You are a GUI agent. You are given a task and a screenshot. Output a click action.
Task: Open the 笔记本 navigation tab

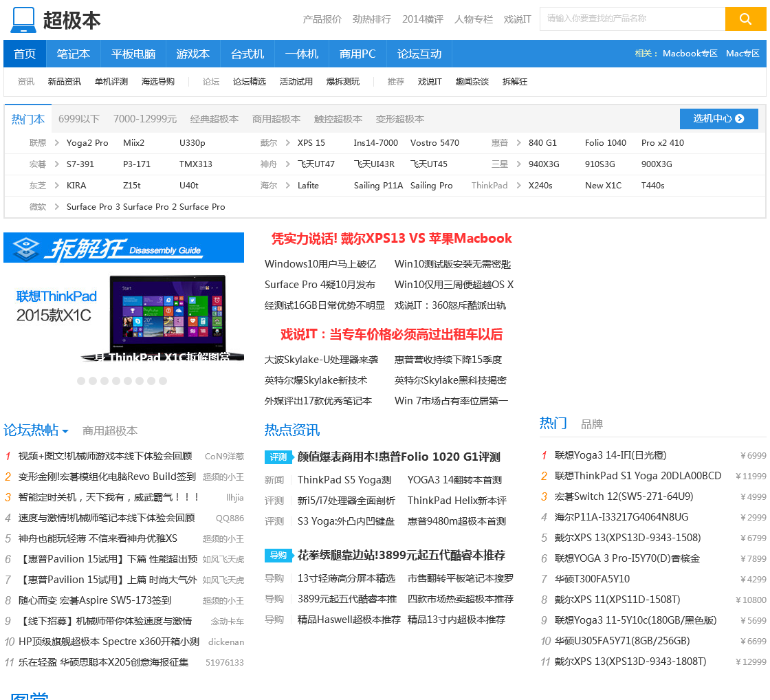tap(73, 54)
